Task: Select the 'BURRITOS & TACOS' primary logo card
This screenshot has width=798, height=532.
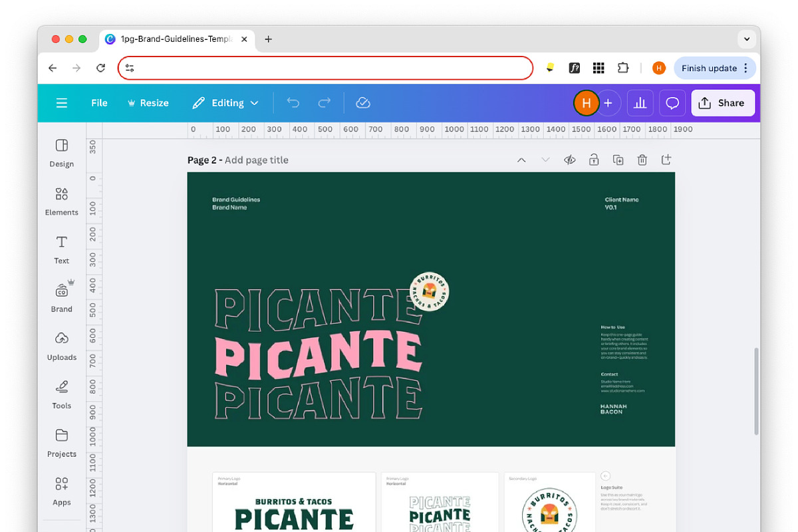Action: pyautogui.click(x=294, y=502)
